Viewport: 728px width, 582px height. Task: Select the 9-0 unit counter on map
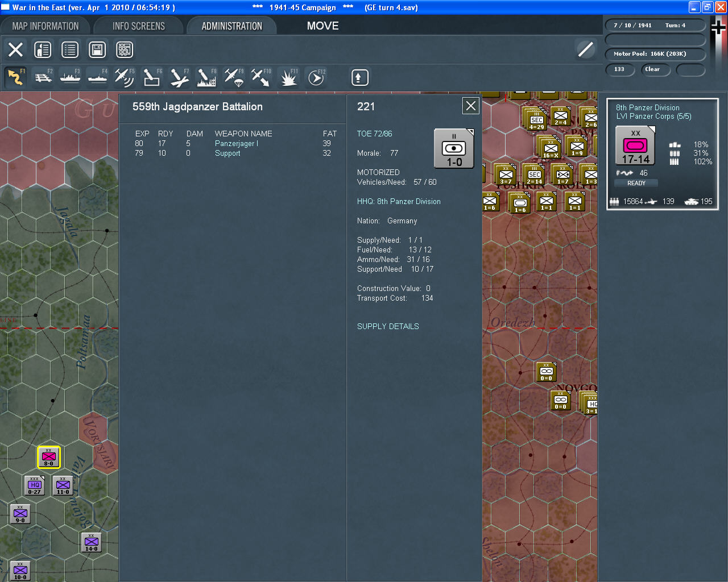tap(20, 514)
